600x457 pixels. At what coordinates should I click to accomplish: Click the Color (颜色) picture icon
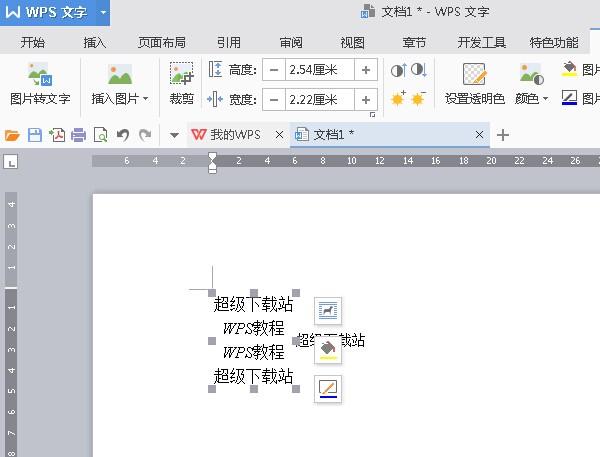(532, 74)
